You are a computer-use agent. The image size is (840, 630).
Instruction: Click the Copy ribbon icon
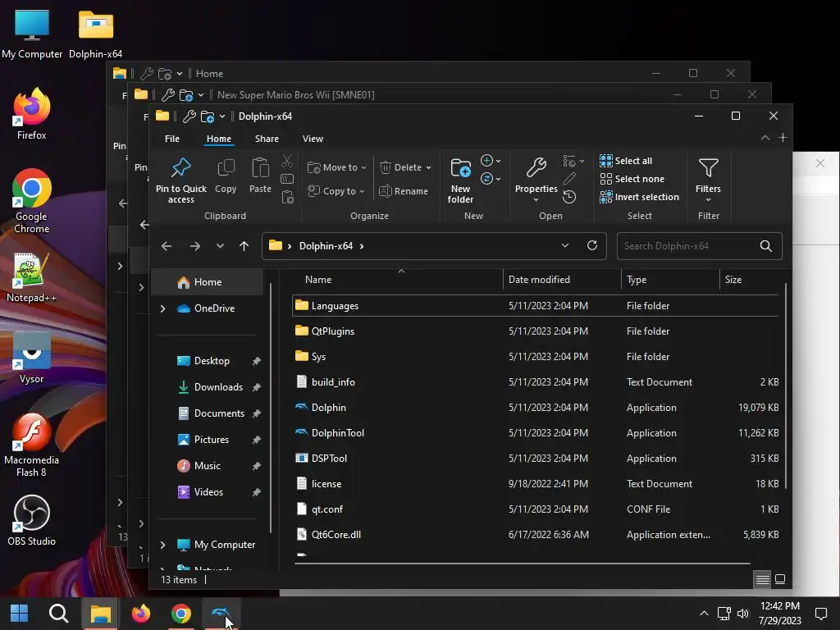[x=226, y=176]
